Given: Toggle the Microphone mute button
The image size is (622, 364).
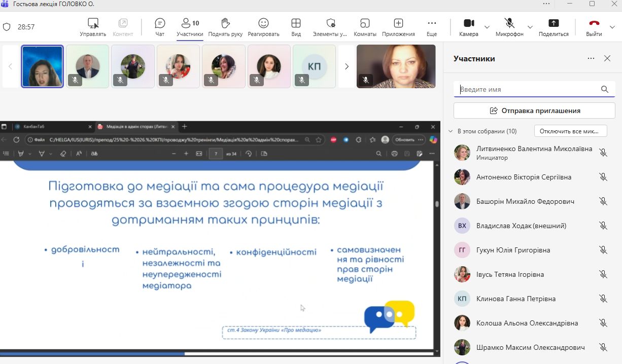Looking at the screenshot, I should 509,27.
